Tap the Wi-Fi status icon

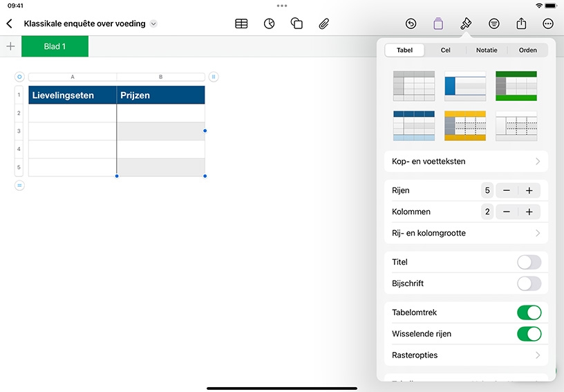click(539, 6)
